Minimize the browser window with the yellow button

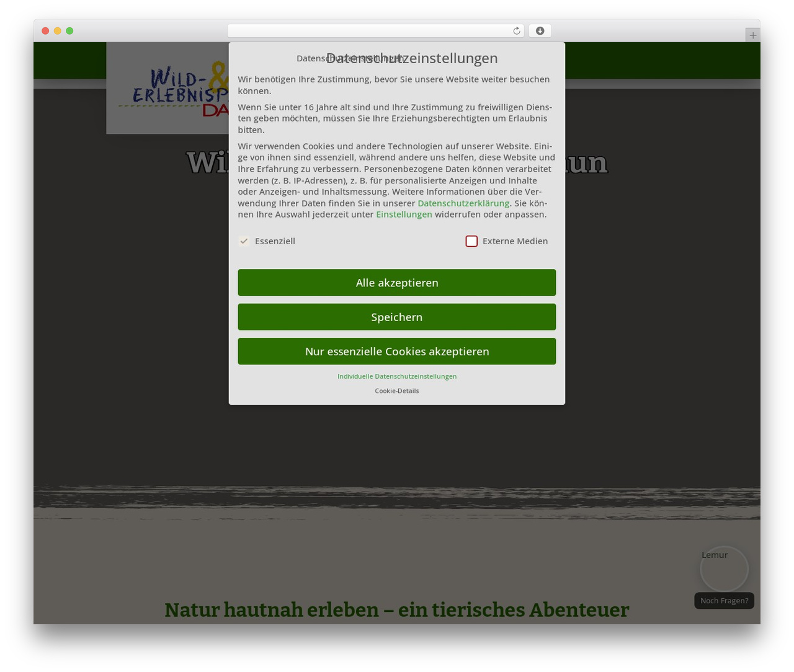[58, 31]
